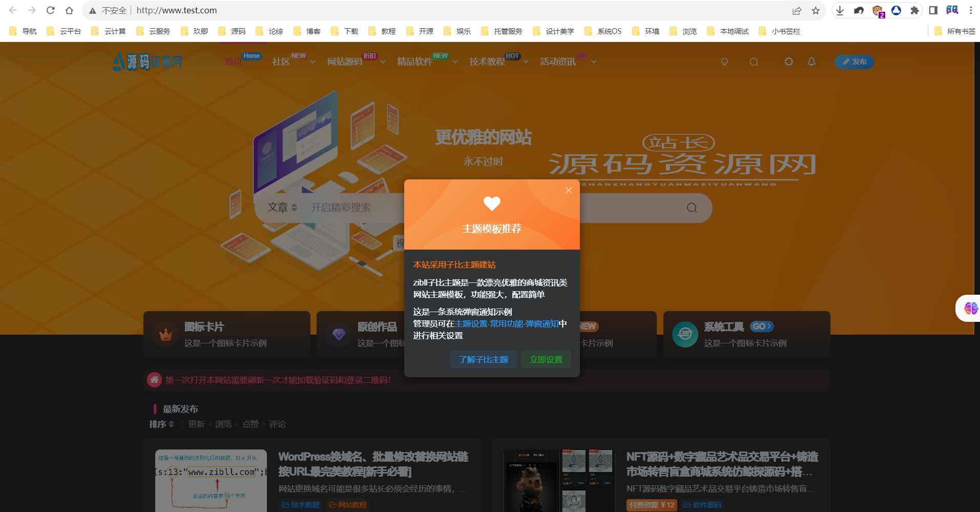
Task: Click the 源码资源网 site logo
Action: [x=148, y=62]
